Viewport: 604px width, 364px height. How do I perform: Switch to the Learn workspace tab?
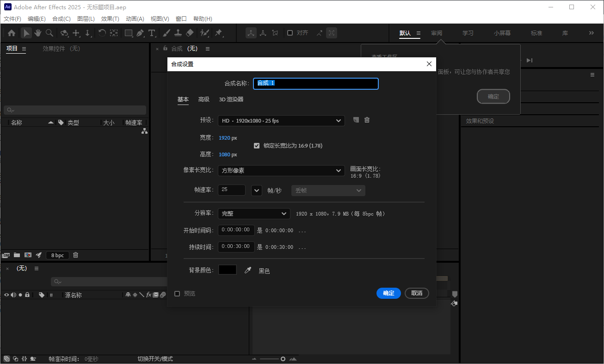click(x=468, y=33)
